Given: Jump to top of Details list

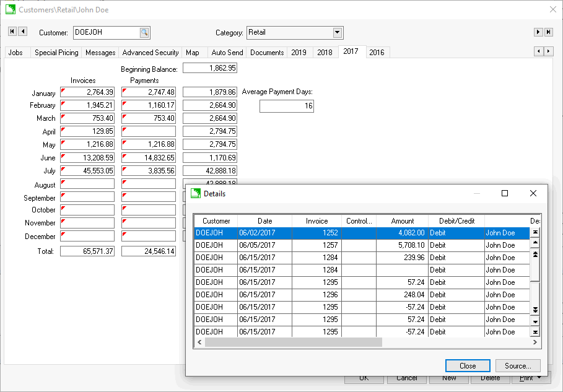Looking at the screenshot, I should click(535, 232).
